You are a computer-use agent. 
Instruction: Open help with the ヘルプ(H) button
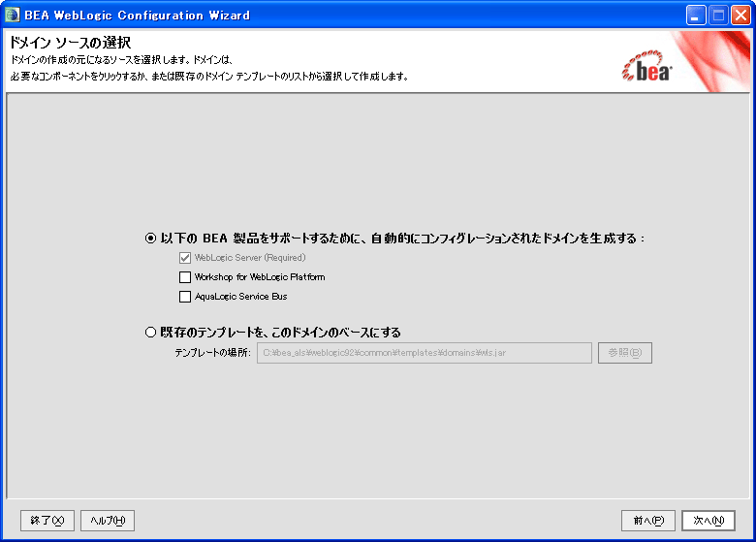(108, 521)
